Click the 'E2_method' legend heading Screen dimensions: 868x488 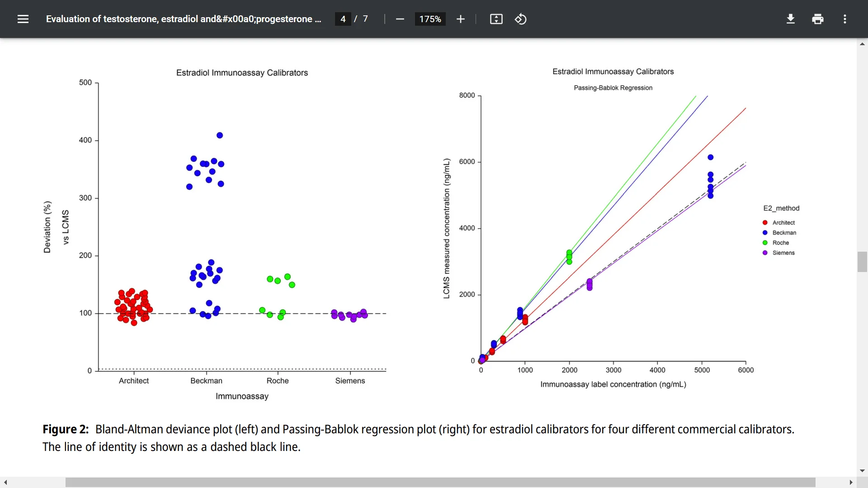pyautogui.click(x=781, y=208)
